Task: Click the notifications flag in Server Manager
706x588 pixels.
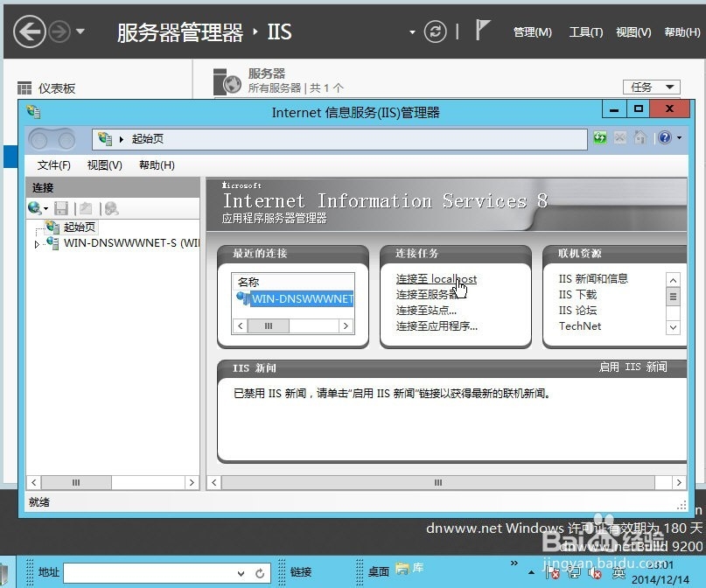Action: tap(482, 29)
